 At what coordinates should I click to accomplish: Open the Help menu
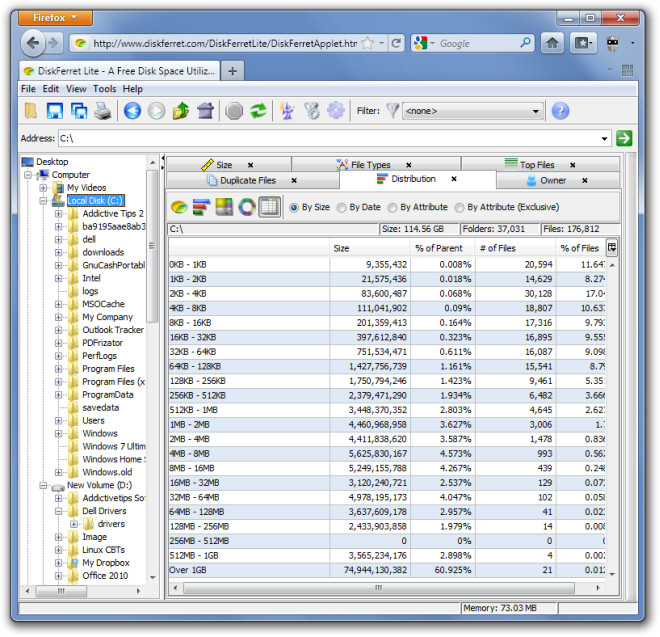tap(133, 89)
